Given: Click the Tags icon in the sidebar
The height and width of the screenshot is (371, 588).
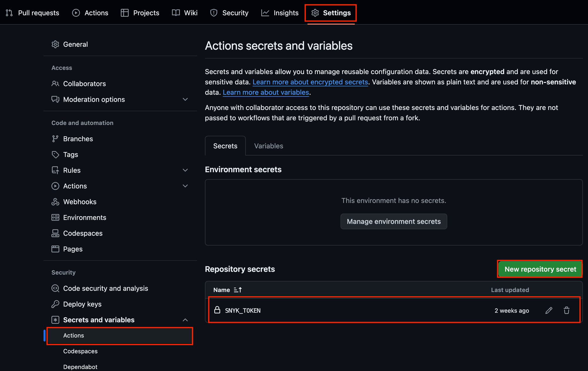Looking at the screenshot, I should pyautogui.click(x=55, y=155).
